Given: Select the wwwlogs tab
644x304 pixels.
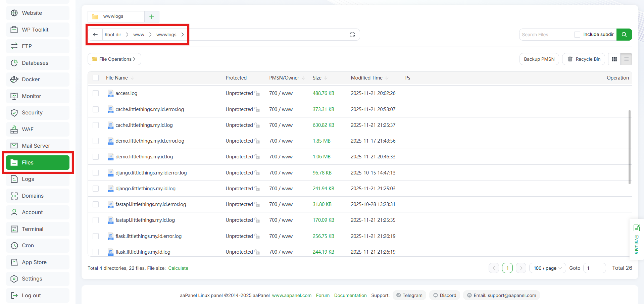Looking at the screenshot, I should [116, 16].
